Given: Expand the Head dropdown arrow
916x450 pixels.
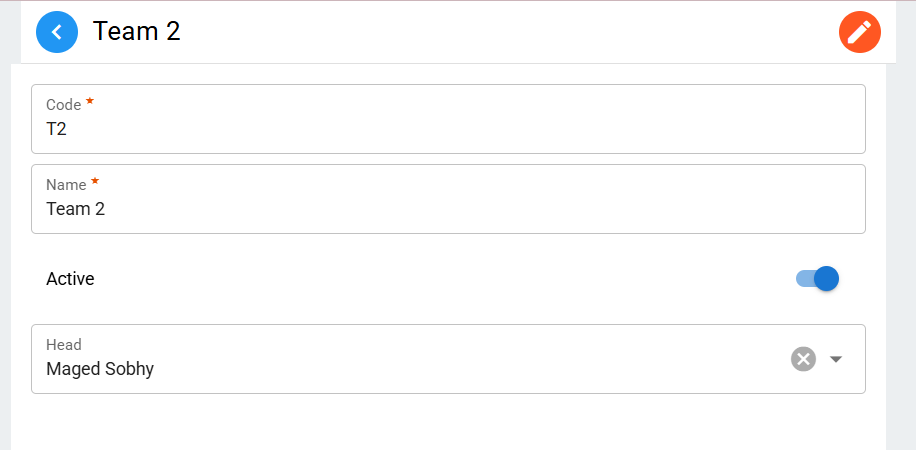Looking at the screenshot, I should point(836,359).
